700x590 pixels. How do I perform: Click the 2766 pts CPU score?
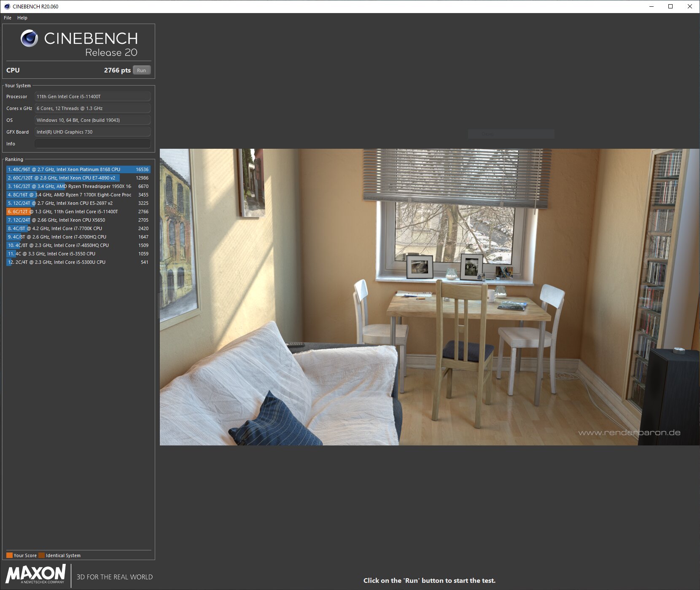[x=117, y=70]
